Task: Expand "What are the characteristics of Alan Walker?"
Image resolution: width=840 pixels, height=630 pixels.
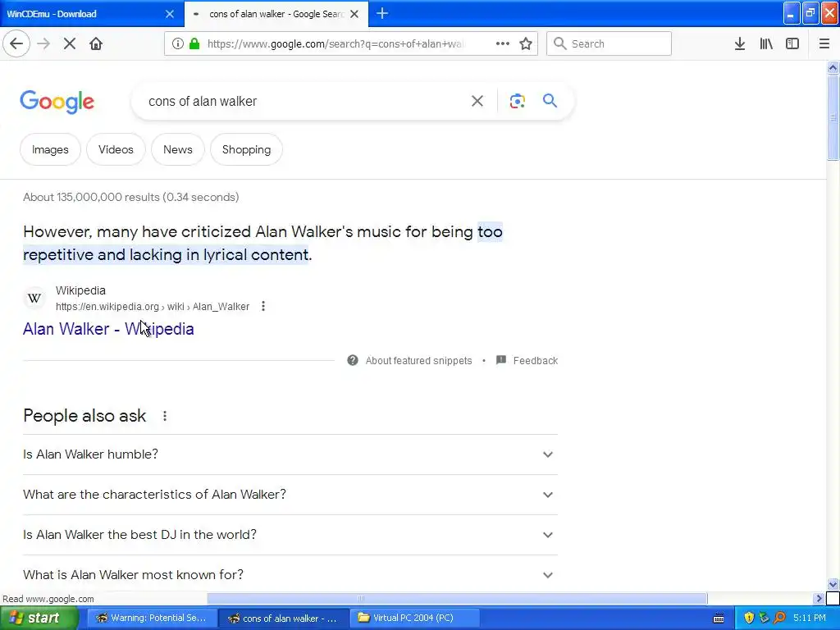Action: coord(290,495)
